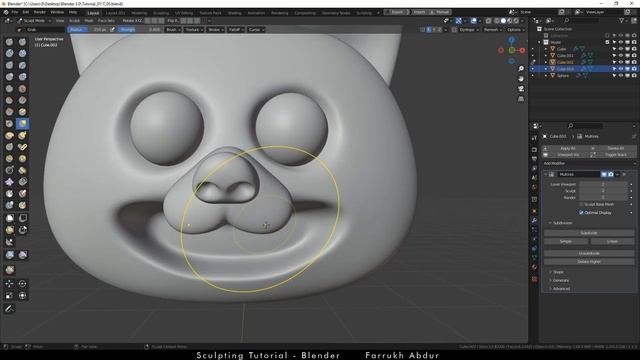Select the Box Mask tool icon
The height and width of the screenshot is (360, 640).
click(9, 218)
